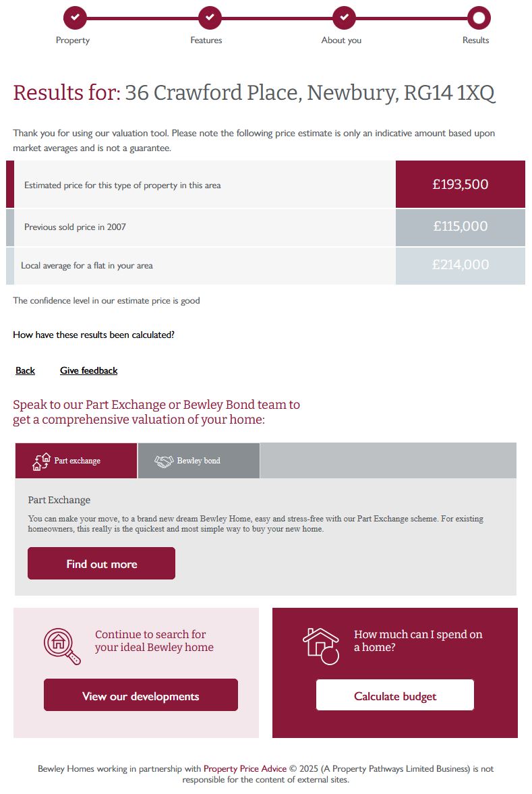Click the £115,000 previous sold price box

460,227
